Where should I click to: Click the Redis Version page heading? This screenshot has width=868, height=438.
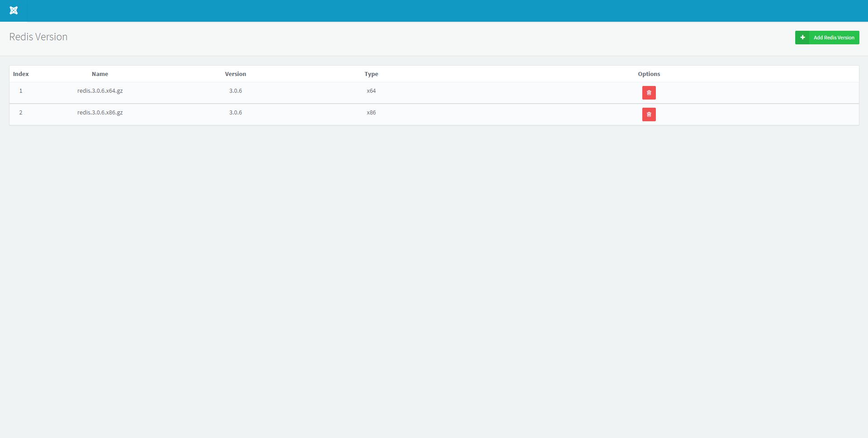tap(38, 37)
